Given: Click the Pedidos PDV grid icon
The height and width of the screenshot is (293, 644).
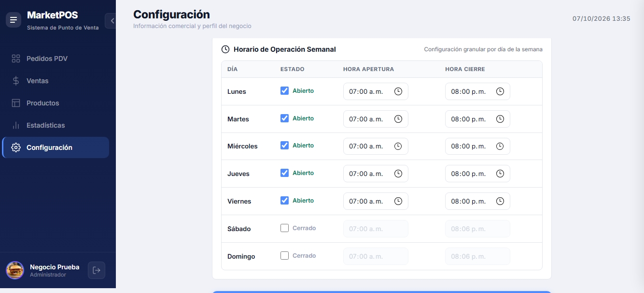Looking at the screenshot, I should pyautogui.click(x=16, y=59).
